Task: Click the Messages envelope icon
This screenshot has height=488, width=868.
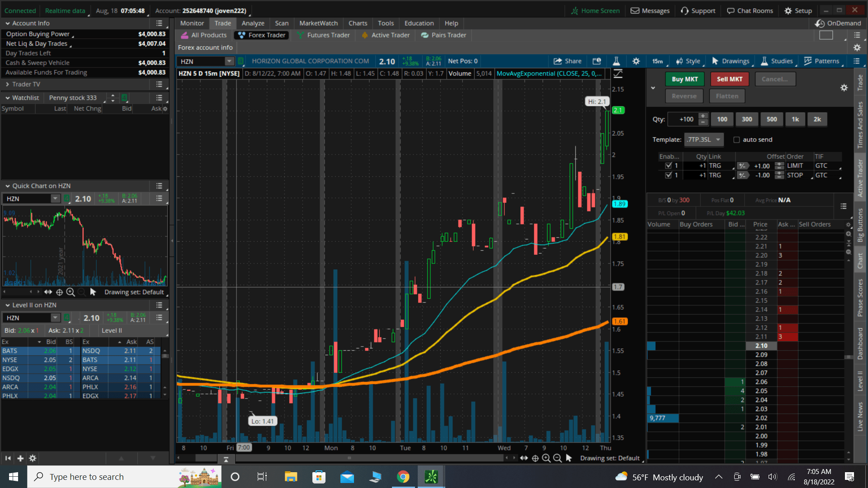Action: tap(635, 10)
